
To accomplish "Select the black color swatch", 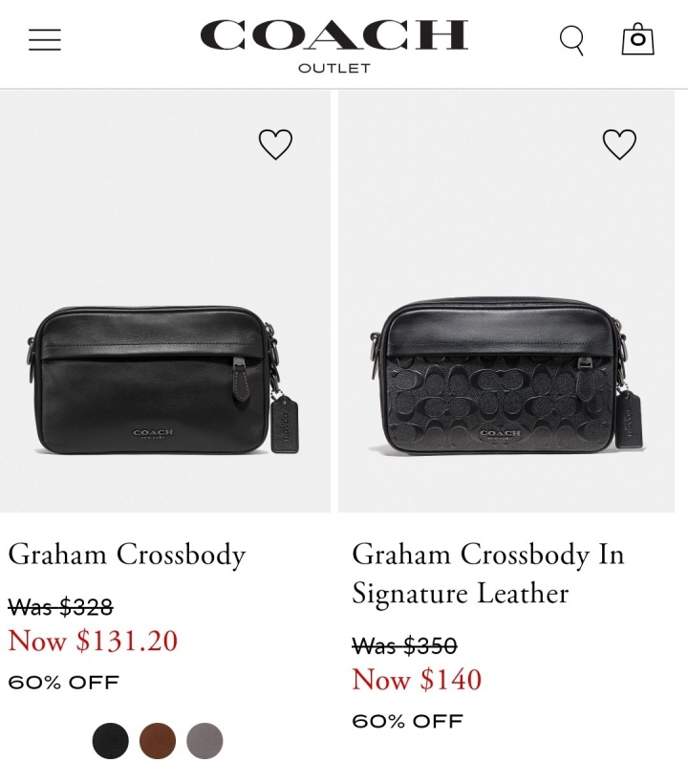I will point(111,741).
